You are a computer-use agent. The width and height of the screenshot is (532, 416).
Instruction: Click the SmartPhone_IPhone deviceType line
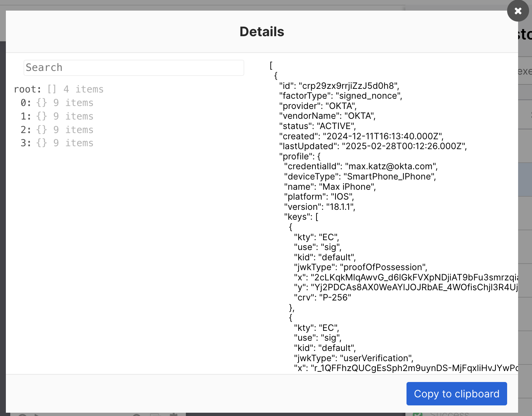pos(360,177)
